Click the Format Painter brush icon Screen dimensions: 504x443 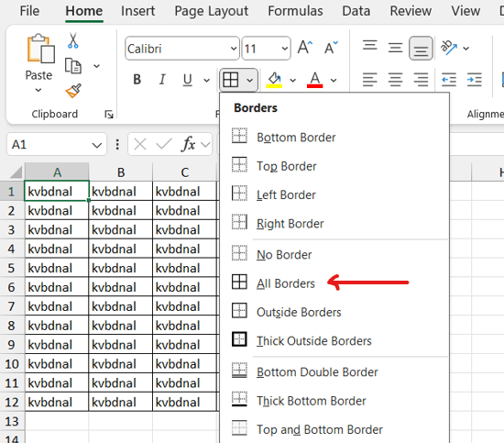coord(73,91)
